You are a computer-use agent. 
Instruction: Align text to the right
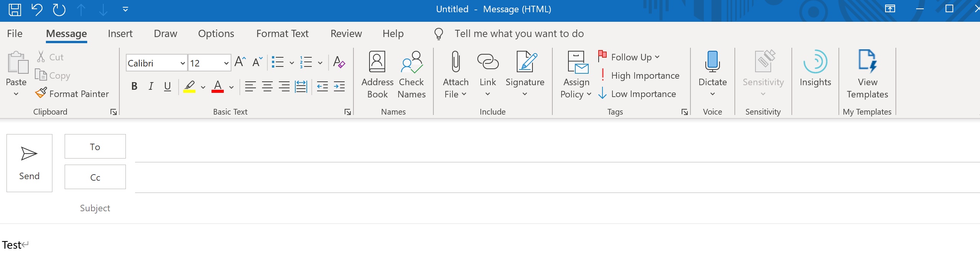[284, 86]
